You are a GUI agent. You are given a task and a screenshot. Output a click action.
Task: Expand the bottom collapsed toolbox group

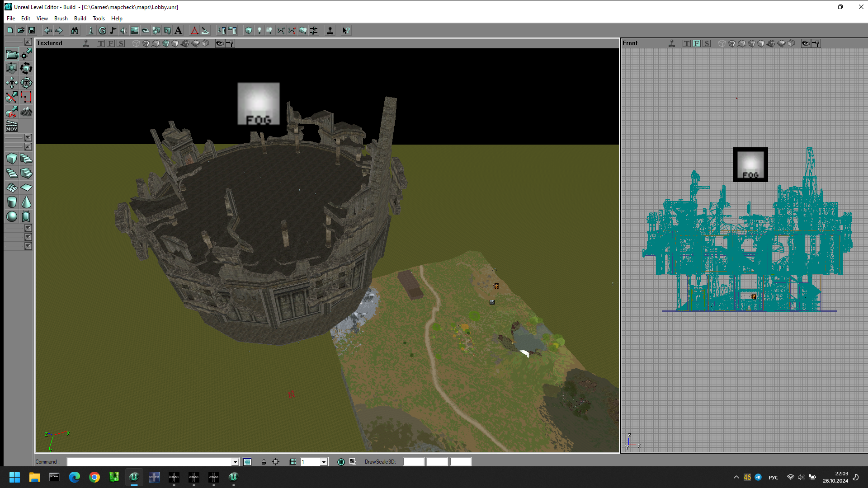(28, 246)
